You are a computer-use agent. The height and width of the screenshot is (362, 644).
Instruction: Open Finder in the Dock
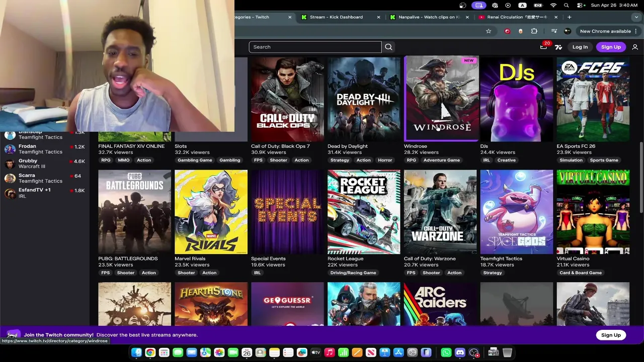click(136, 352)
